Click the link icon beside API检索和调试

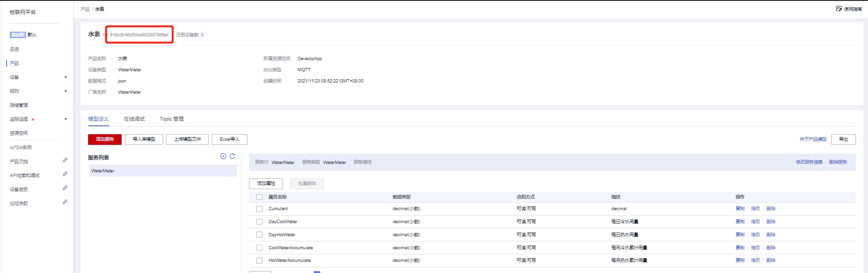click(x=65, y=174)
